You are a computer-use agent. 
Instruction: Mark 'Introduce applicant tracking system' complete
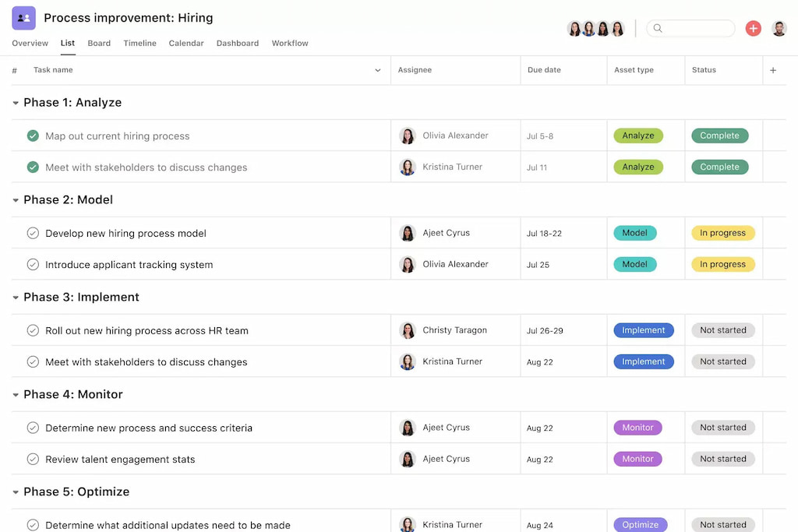tap(33, 264)
